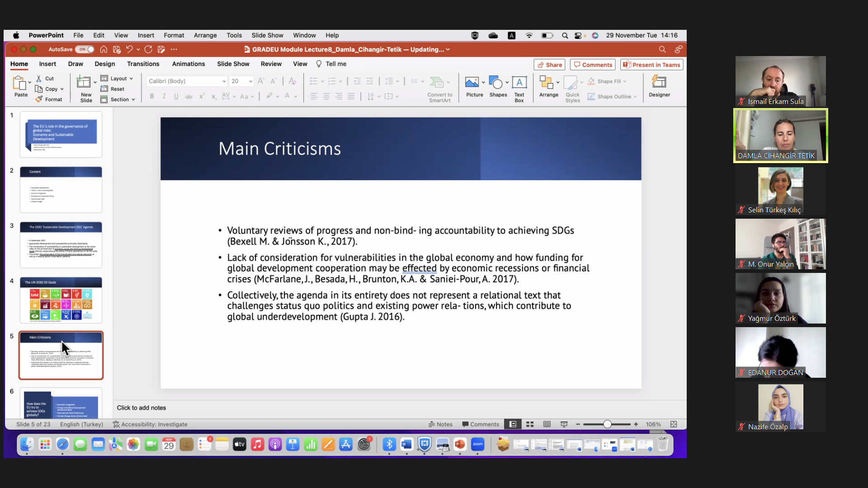868x488 pixels.
Task: Switch to Slide Sorter view icon
Action: [x=530, y=424]
